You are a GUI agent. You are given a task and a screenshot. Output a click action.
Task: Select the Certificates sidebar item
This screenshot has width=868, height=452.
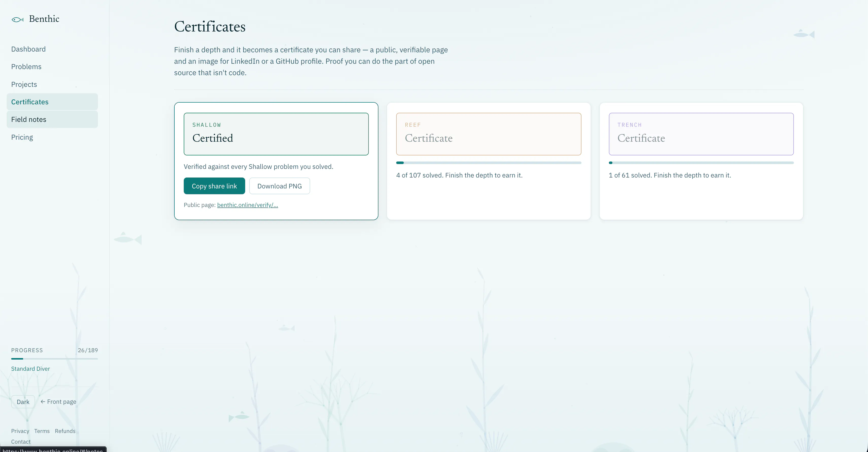52,102
